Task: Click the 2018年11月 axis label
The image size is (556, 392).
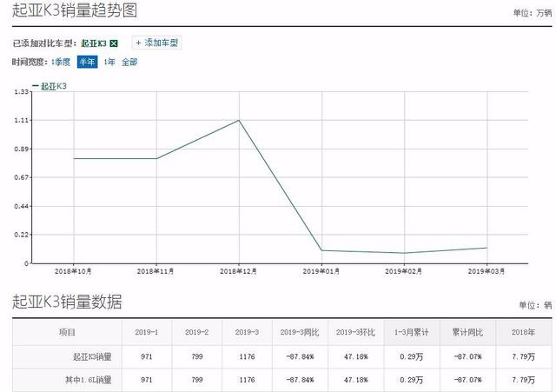Action: (156, 271)
